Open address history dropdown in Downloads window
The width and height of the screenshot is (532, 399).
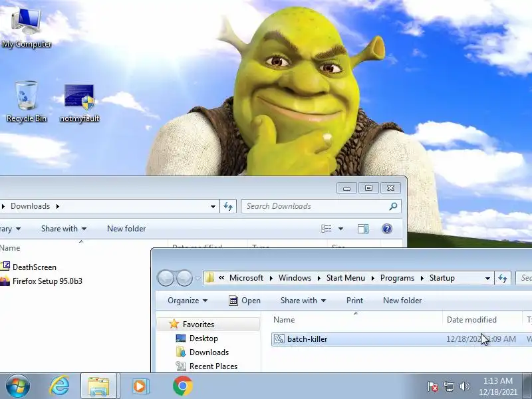point(213,206)
